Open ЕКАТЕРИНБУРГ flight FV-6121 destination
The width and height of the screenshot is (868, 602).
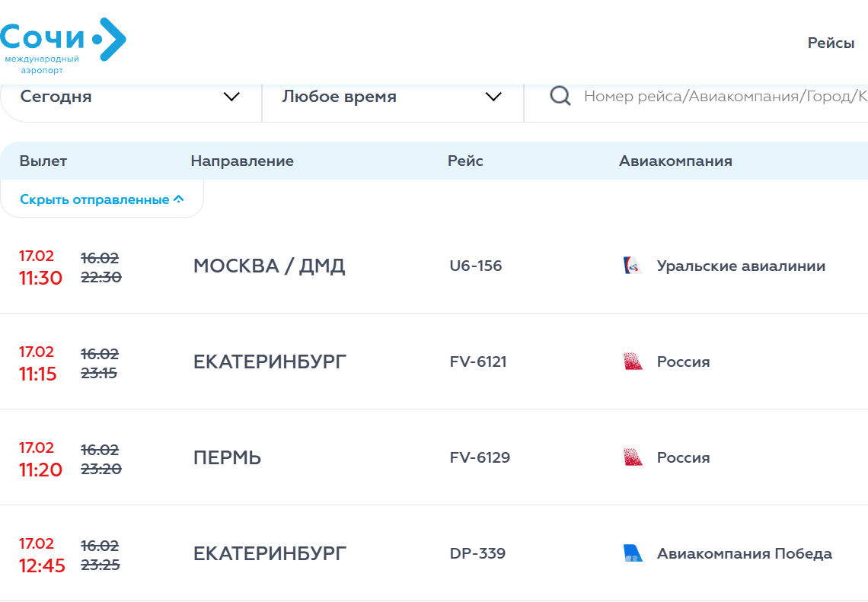point(270,362)
